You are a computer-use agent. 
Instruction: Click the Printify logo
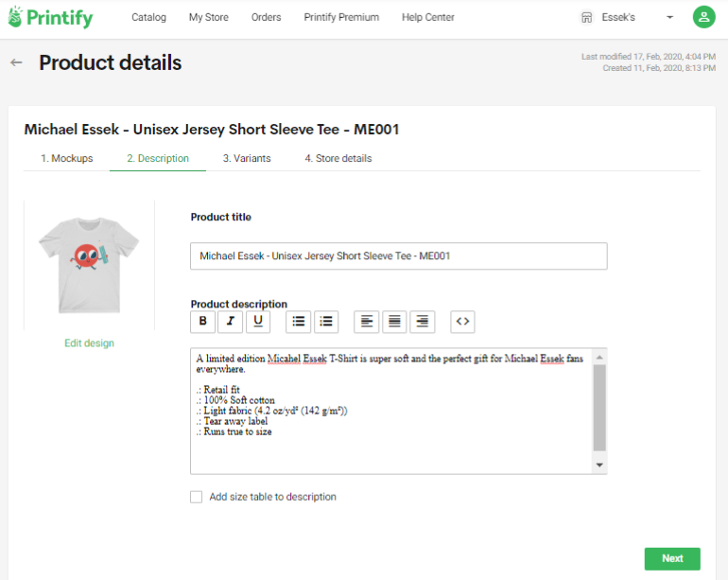(x=50, y=17)
